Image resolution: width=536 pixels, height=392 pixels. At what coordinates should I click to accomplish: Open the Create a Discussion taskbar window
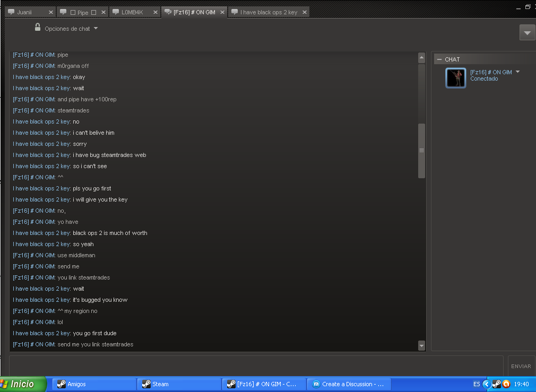349,384
